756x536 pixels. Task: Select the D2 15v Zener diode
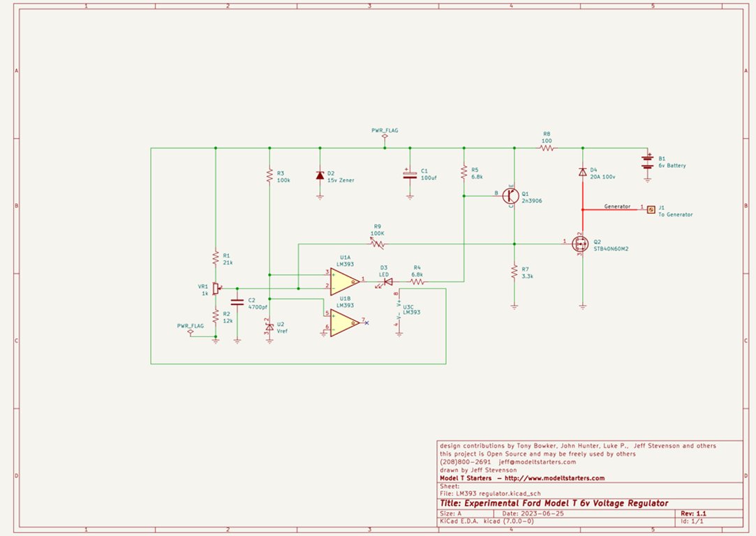320,175
